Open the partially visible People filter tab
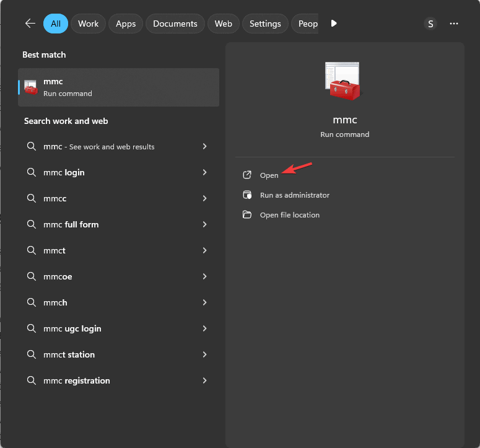 point(305,24)
